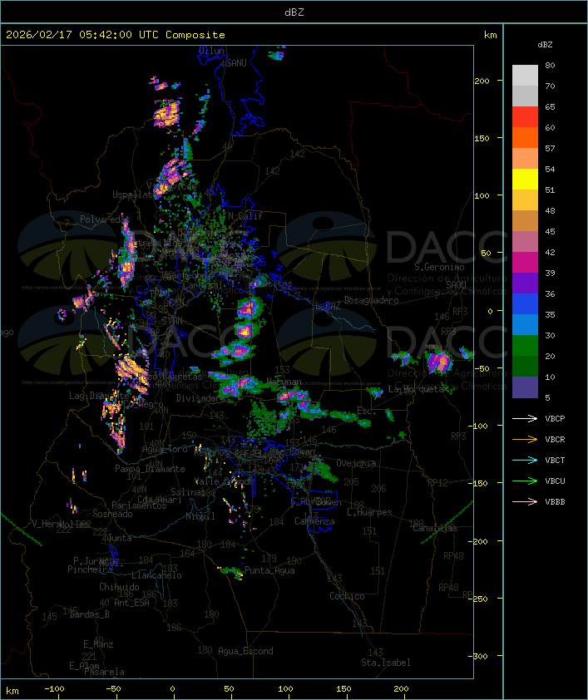Click the dBZ title in the header bar
The width and height of the screenshot is (588, 700).
pyautogui.click(x=294, y=12)
